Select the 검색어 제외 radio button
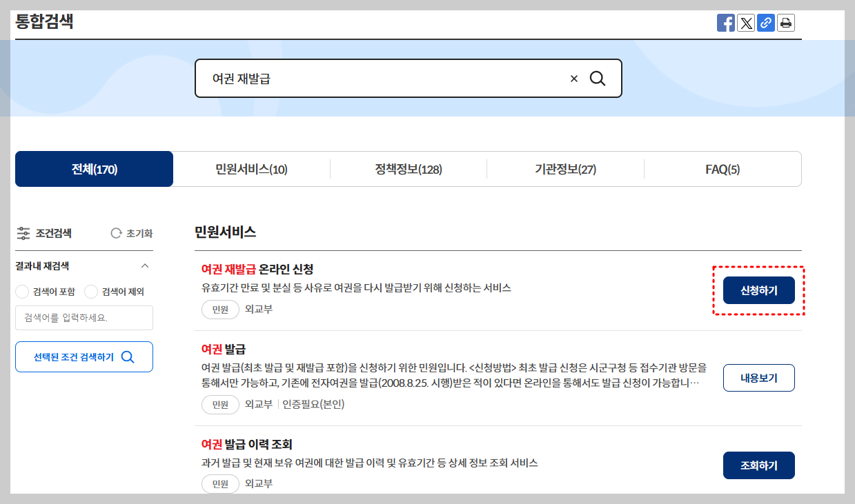Image resolution: width=855 pixels, height=504 pixels. point(90,291)
